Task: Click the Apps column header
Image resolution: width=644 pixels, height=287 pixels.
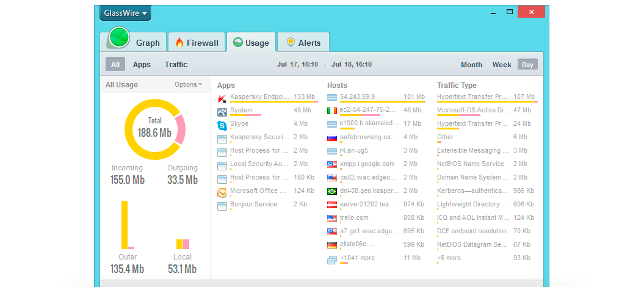Action: pyautogui.click(x=226, y=85)
